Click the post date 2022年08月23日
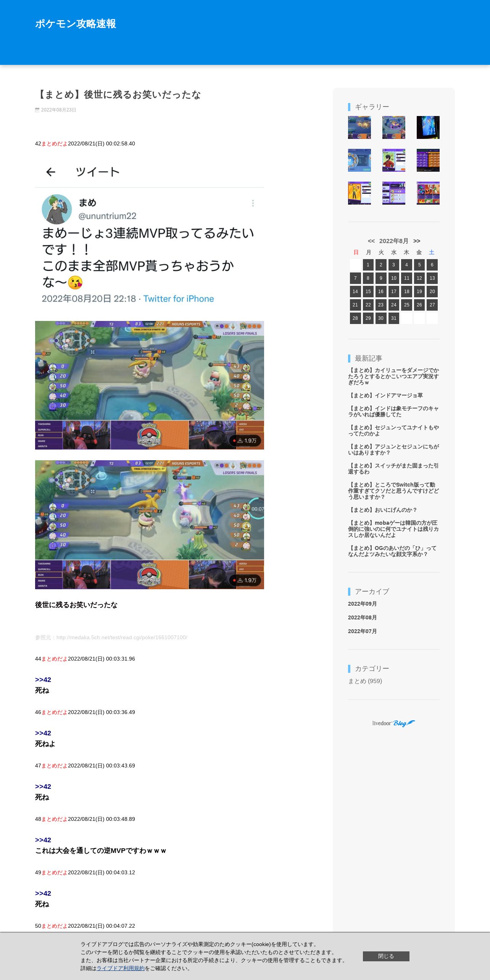 coord(58,110)
